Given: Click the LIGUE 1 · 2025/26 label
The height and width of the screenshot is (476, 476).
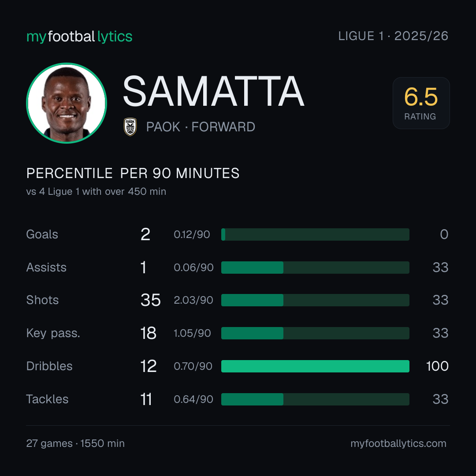Looking at the screenshot, I should tap(393, 36).
